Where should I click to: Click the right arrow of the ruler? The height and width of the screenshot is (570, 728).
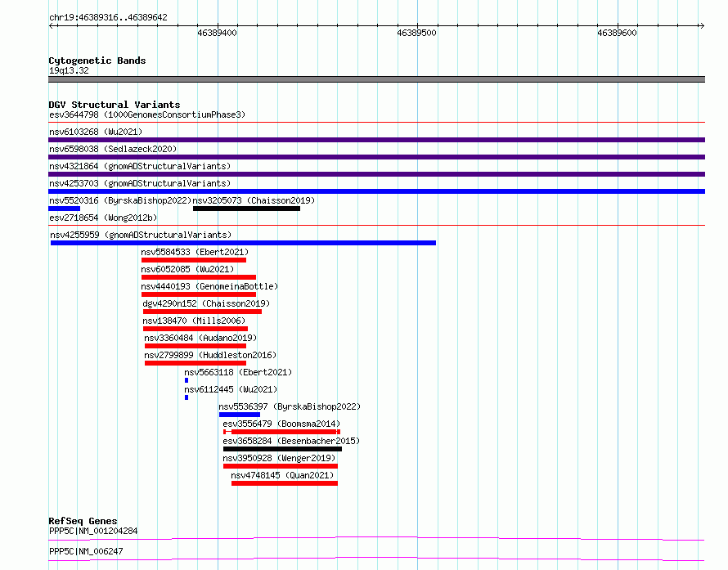702,25
